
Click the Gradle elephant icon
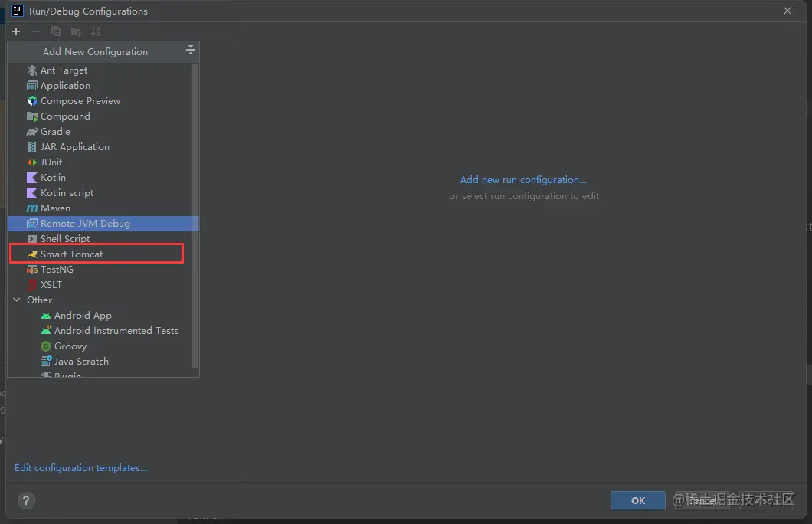(x=32, y=132)
